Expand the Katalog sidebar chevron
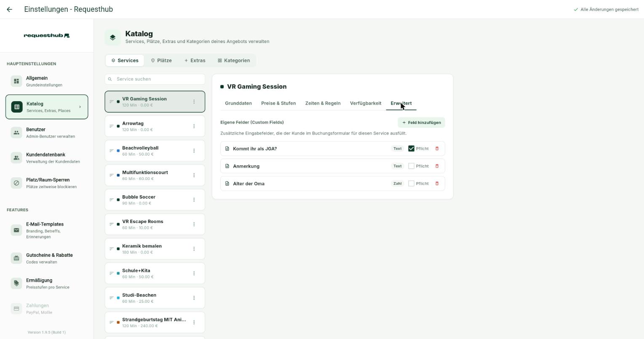This screenshot has width=644, height=339. (80, 107)
